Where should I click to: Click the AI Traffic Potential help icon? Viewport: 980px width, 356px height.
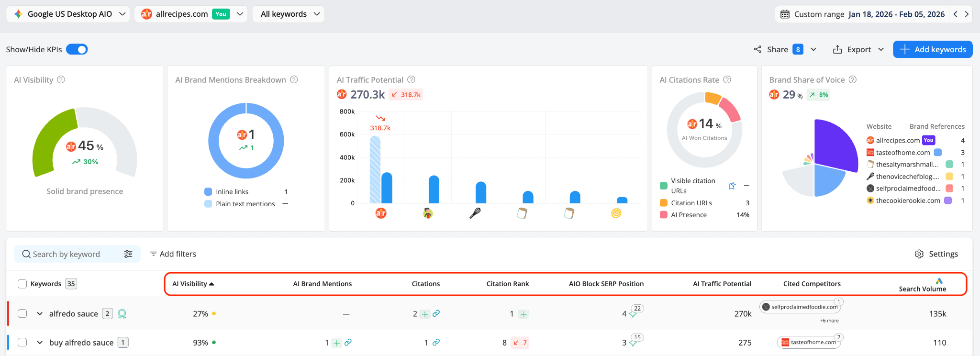411,80
